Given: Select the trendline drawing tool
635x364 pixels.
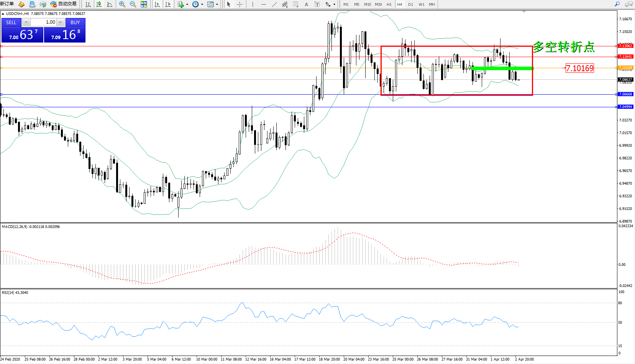Looking at the screenshot, I should pos(274,4).
